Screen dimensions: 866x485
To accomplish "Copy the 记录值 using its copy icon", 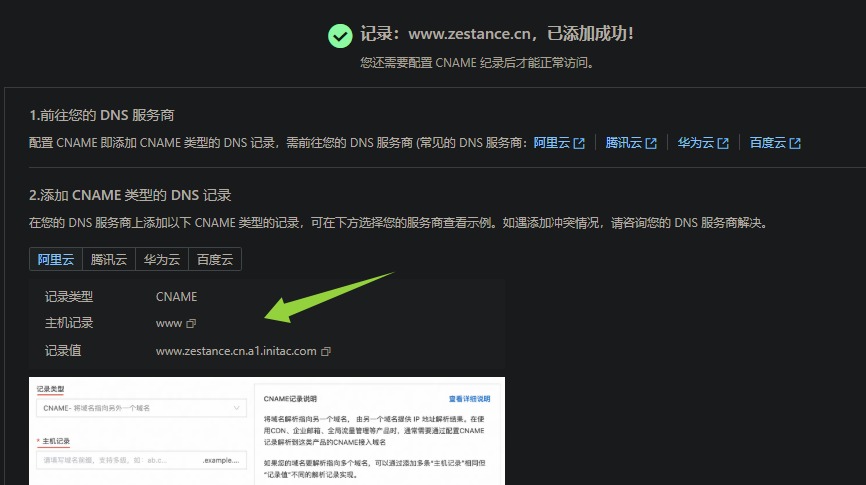I will [x=326, y=351].
